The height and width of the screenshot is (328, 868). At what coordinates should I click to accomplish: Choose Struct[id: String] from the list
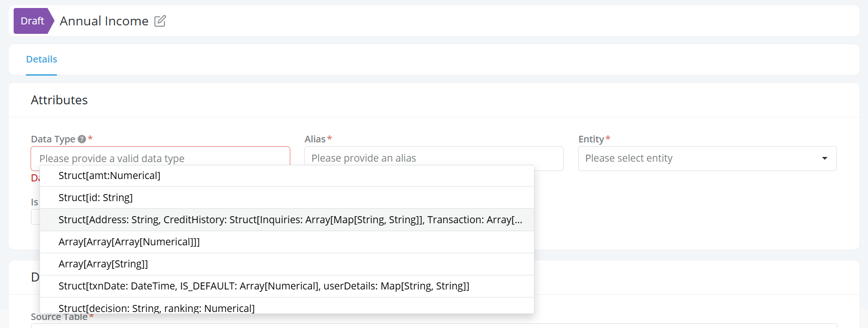pos(96,198)
